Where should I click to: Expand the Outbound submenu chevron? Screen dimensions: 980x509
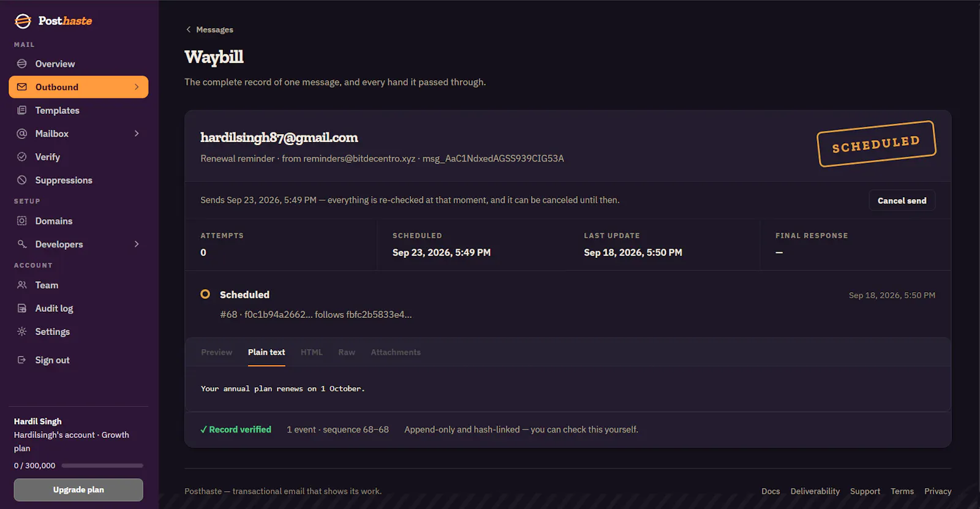[137, 87]
